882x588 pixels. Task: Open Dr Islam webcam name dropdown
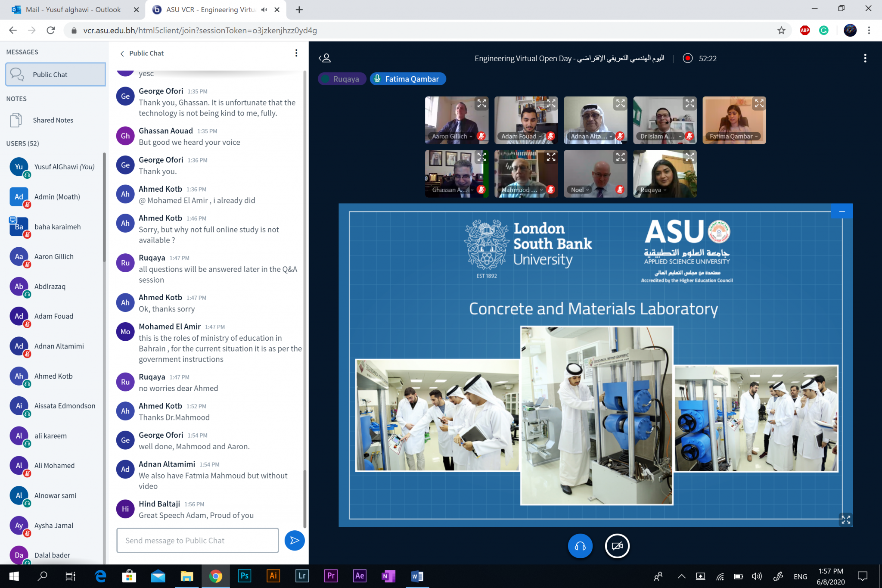(661, 136)
